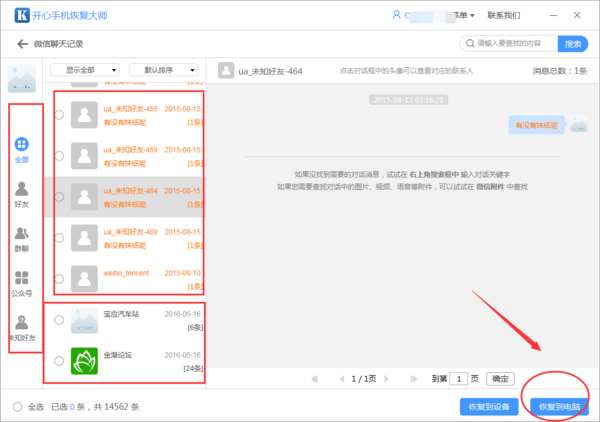Open the 金湖论坛 conversation name

click(x=118, y=355)
